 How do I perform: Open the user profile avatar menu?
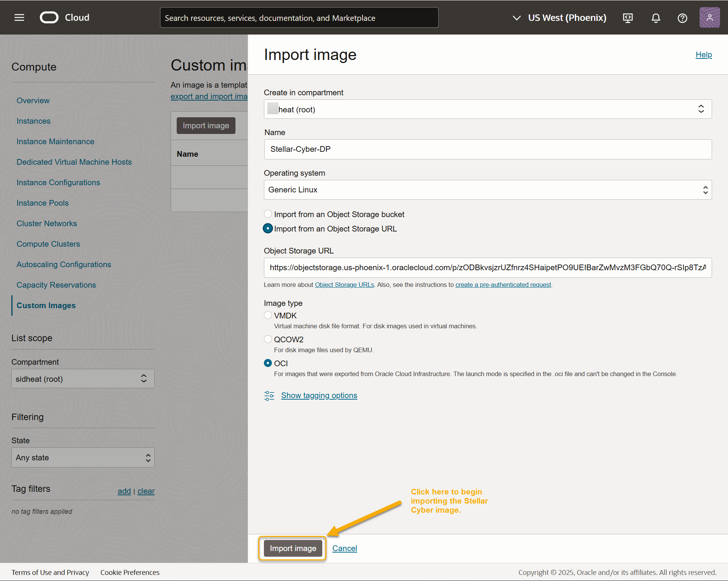point(709,18)
